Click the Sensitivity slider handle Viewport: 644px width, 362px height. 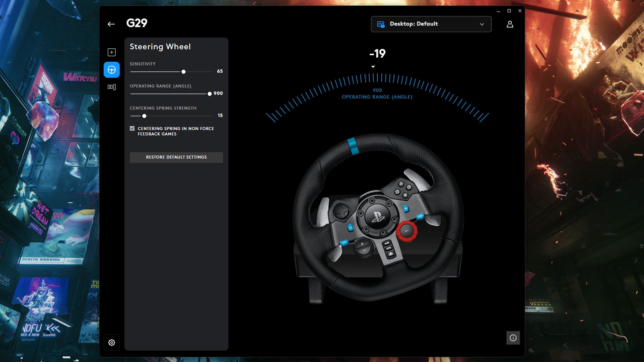click(x=183, y=72)
